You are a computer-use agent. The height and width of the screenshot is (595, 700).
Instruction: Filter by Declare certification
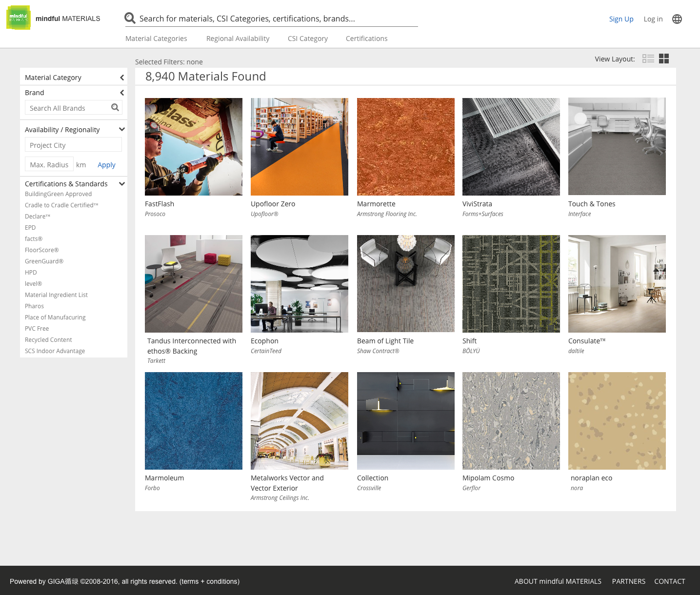(x=38, y=217)
